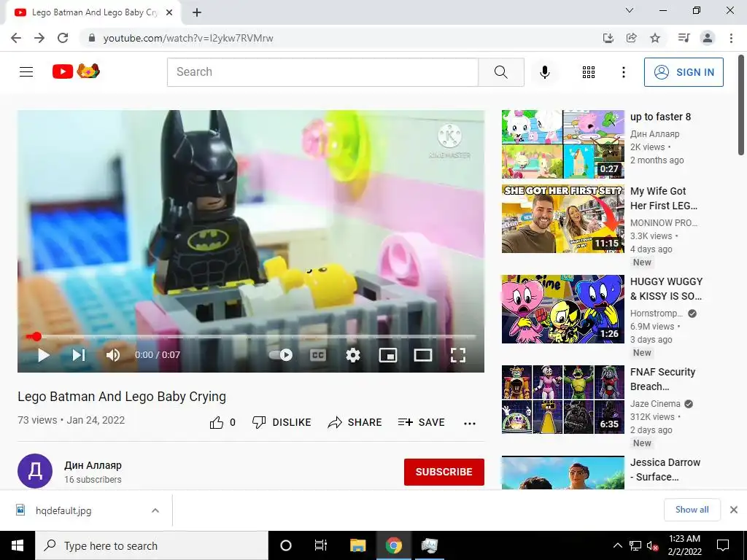The width and height of the screenshot is (747, 560).
Task: Search with your voice microphone icon
Action: 544,72
